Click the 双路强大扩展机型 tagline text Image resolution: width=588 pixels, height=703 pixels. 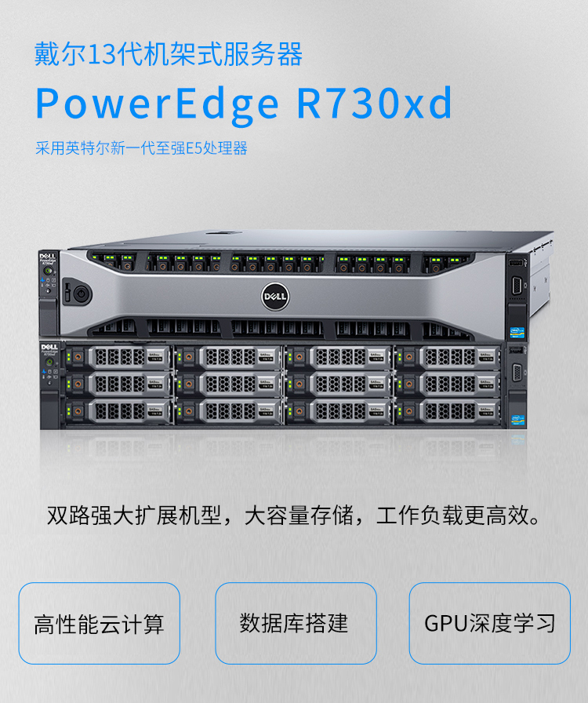click(135, 515)
